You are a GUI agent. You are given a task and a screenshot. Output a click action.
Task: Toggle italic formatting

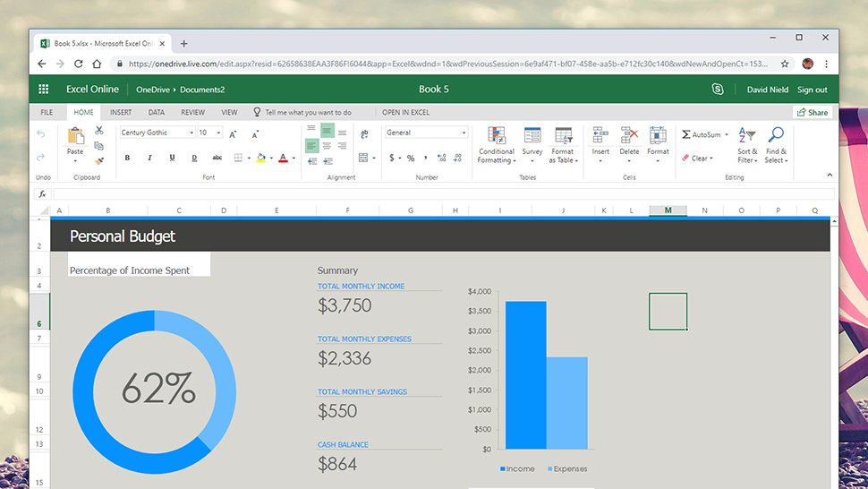(149, 158)
